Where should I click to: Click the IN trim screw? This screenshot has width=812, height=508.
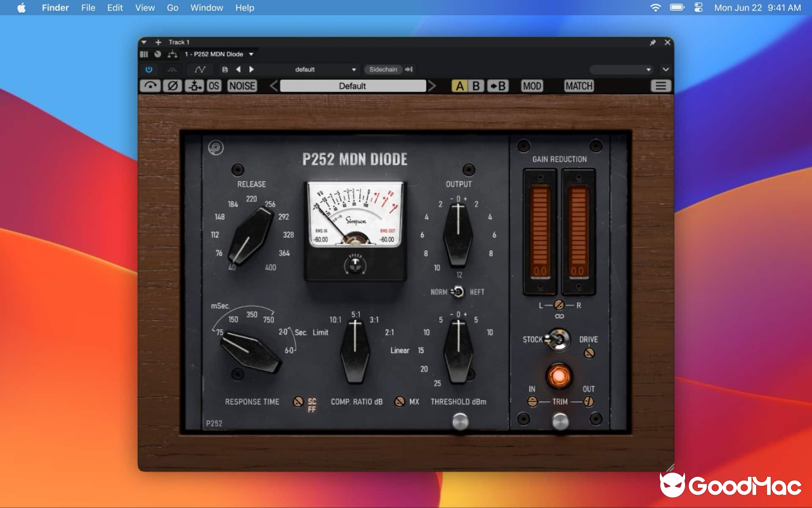pyautogui.click(x=532, y=402)
